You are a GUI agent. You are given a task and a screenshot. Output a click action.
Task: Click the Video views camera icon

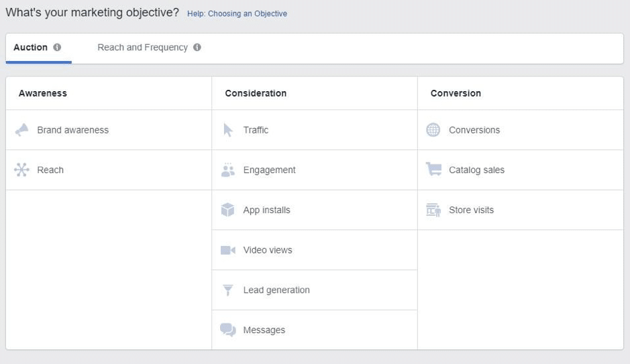coord(228,250)
